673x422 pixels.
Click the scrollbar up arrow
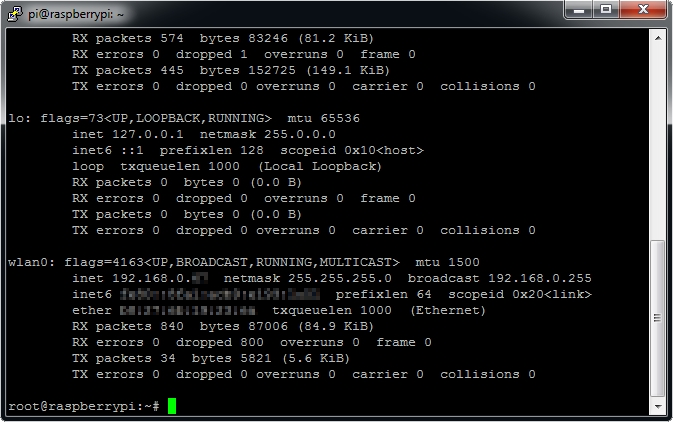point(657,37)
